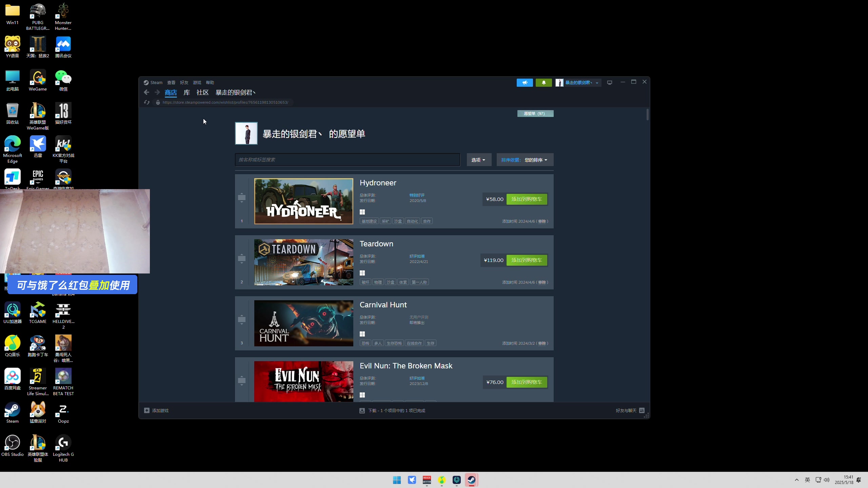Open the Carnival Hunt game thumbnail

point(304,323)
